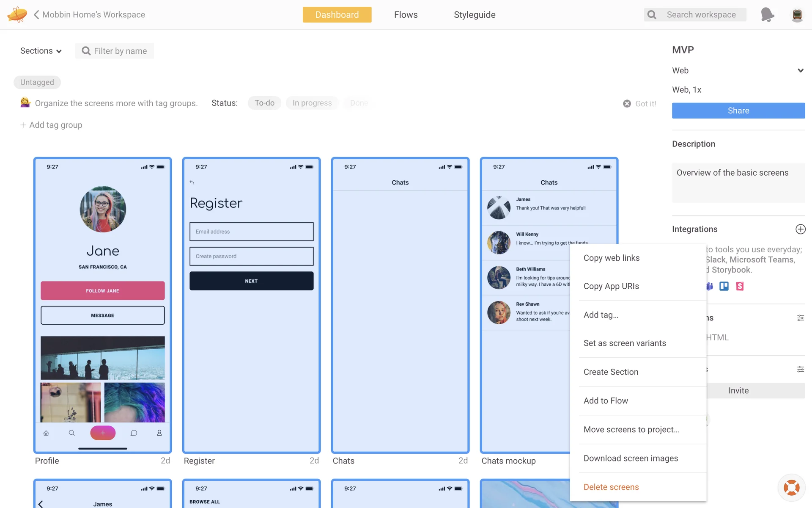This screenshot has height=508, width=812.
Task: Choose Copy web links from context menu
Action: coord(612,258)
